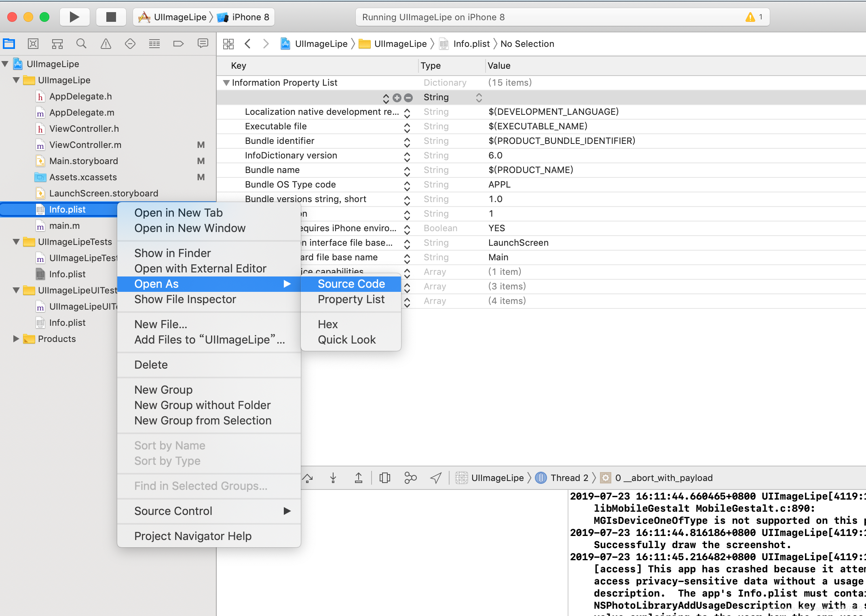This screenshot has height=616, width=866.
Task: Go back with the left chevron
Action: pyautogui.click(x=248, y=44)
